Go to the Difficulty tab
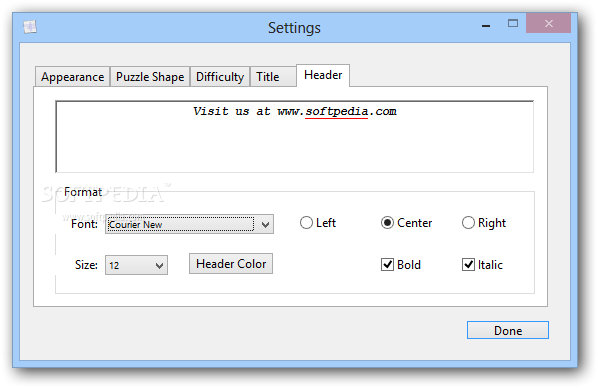This screenshot has height=388, width=598. pos(220,77)
